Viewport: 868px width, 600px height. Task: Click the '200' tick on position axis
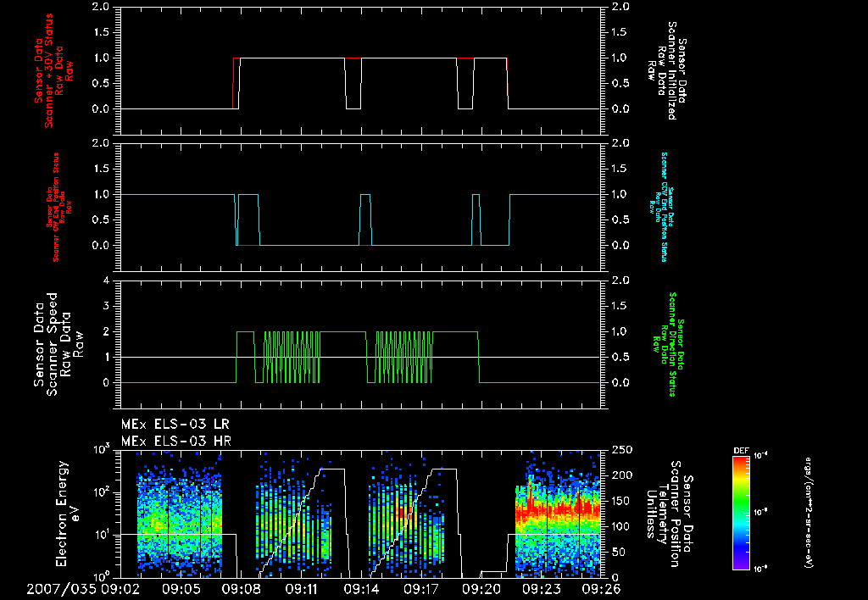(622, 475)
